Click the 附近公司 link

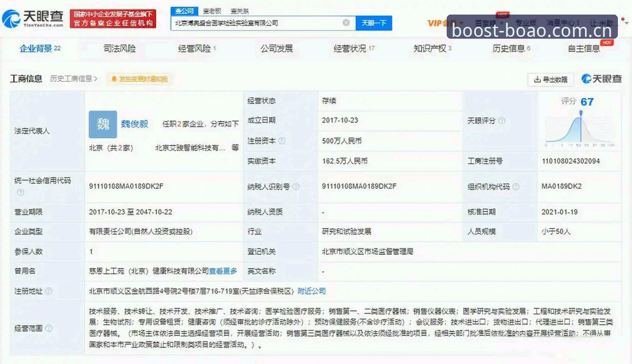[x=312, y=291]
